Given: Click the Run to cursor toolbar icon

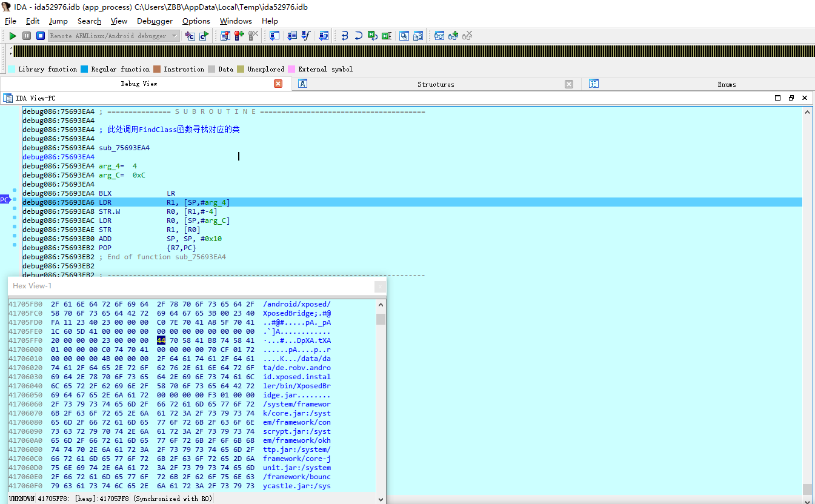Looking at the screenshot, I should 387,36.
